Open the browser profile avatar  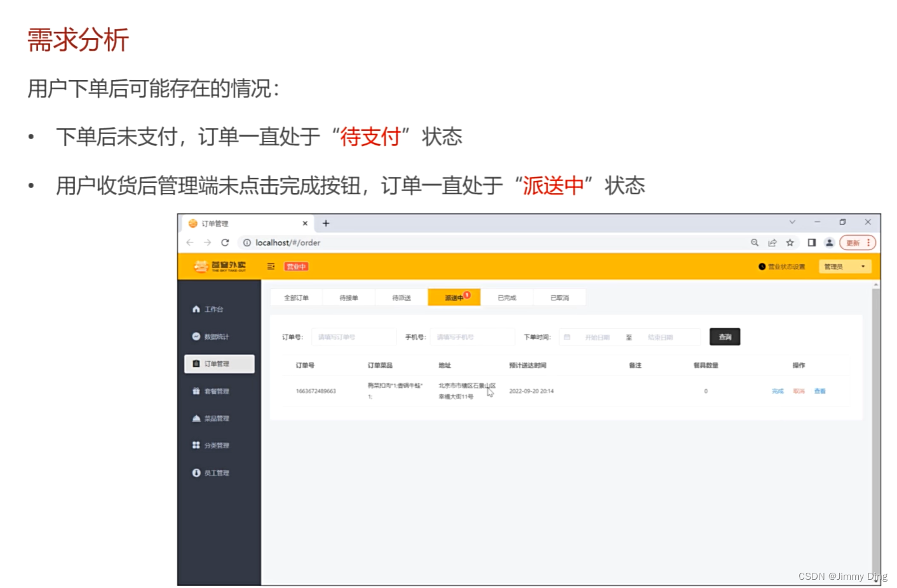pyautogui.click(x=829, y=243)
